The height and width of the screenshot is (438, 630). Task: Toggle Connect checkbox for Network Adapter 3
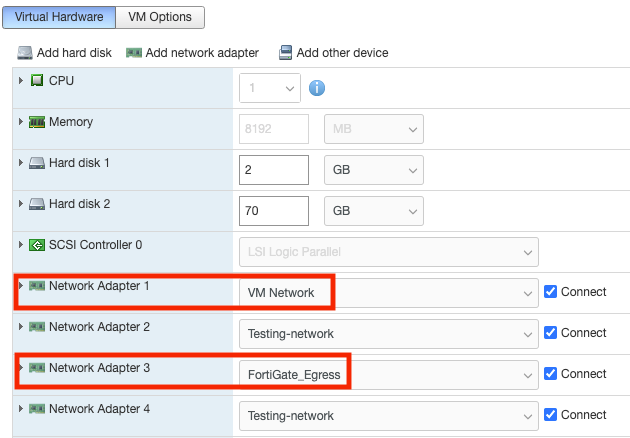tap(551, 374)
